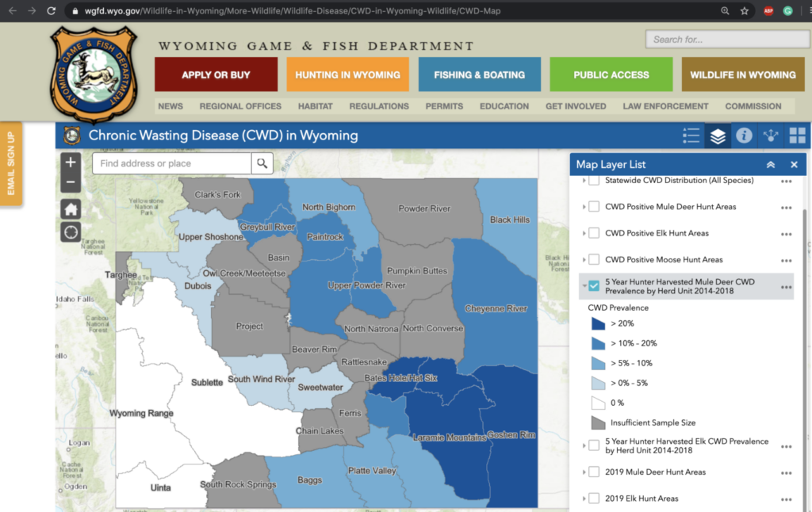
Task: Open options for Elk CWD Prevalence layer
Action: (786, 446)
